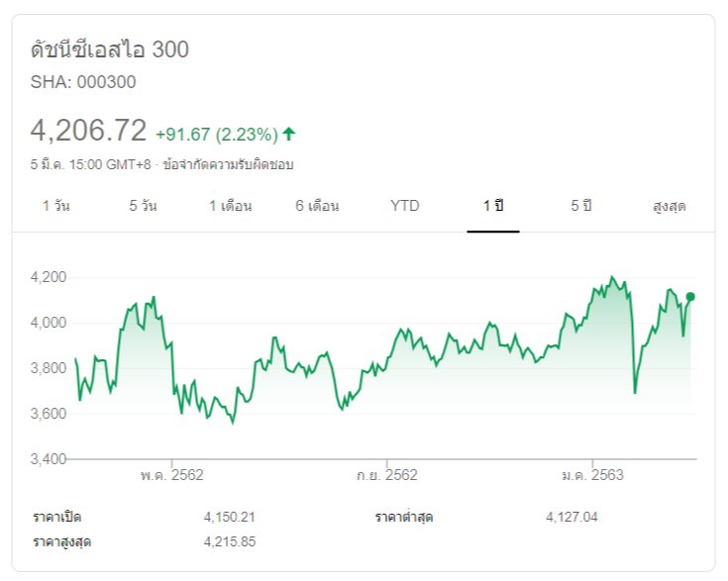Click the active 1 ปี tab

coord(493,206)
